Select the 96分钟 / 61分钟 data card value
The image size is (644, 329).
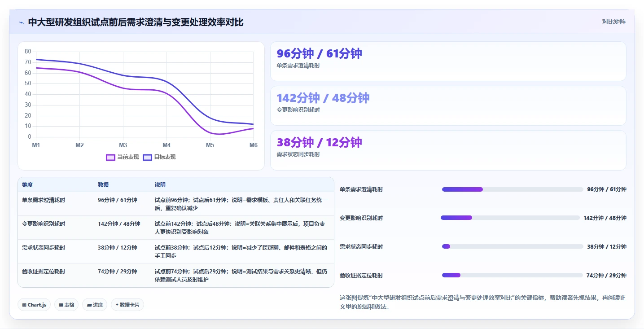319,53
